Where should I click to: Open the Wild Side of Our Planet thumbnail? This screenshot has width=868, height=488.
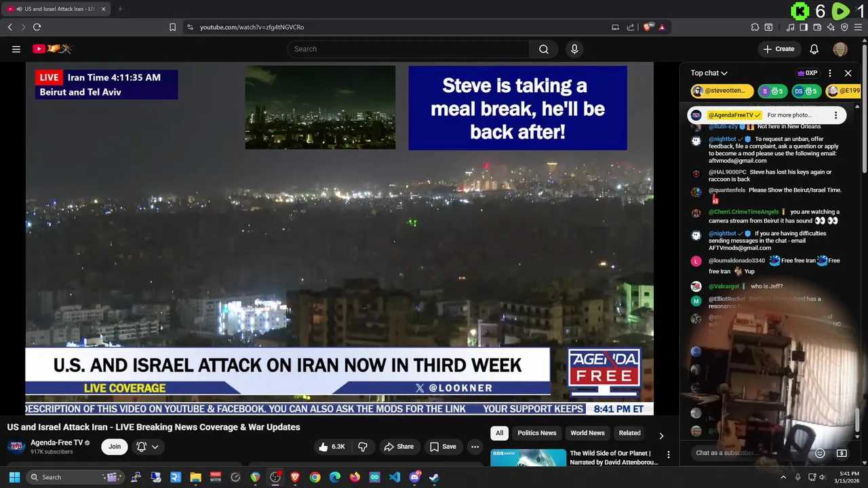(x=528, y=457)
